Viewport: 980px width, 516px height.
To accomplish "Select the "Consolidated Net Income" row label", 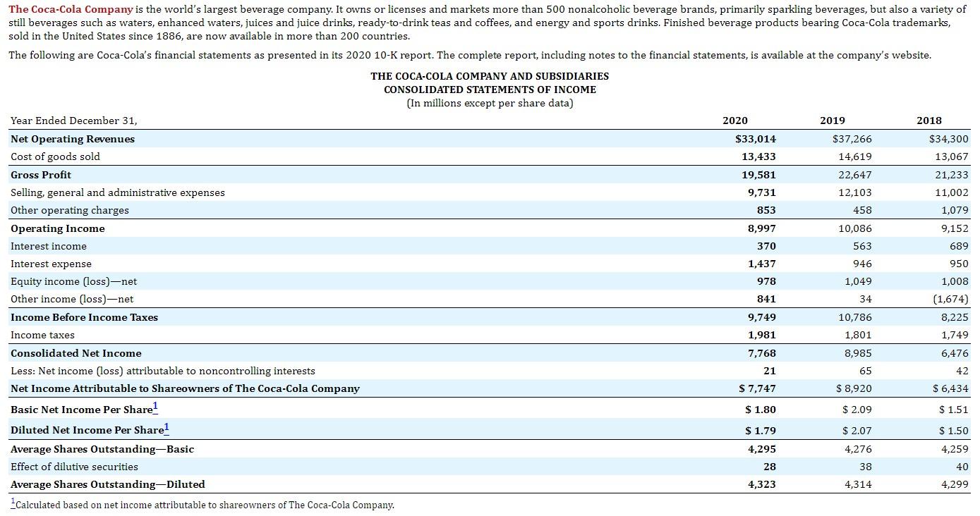I will pyautogui.click(x=76, y=353).
